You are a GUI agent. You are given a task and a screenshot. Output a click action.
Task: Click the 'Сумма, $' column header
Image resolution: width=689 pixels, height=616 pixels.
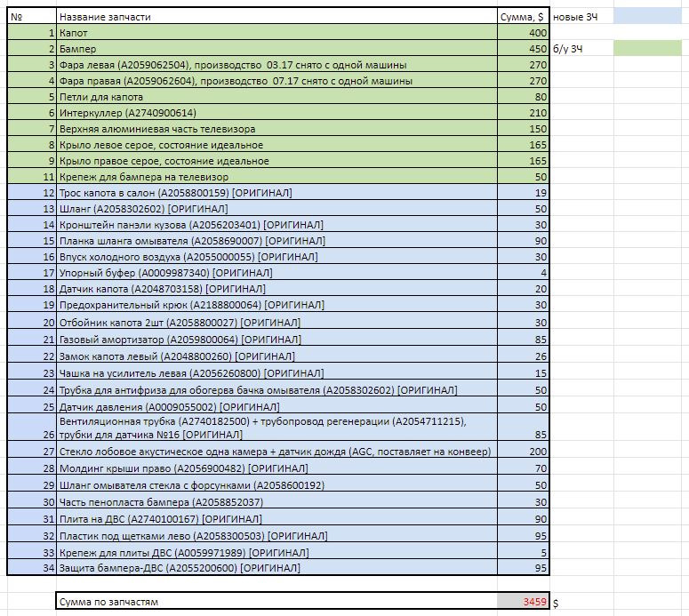tap(523, 17)
